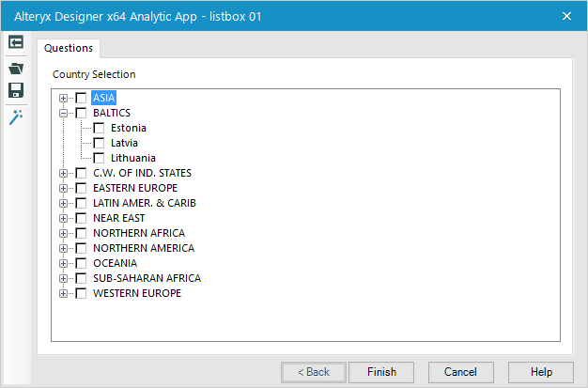The width and height of the screenshot is (588, 388).
Task: Click the Cancel button
Action: pyautogui.click(x=461, y=372)
